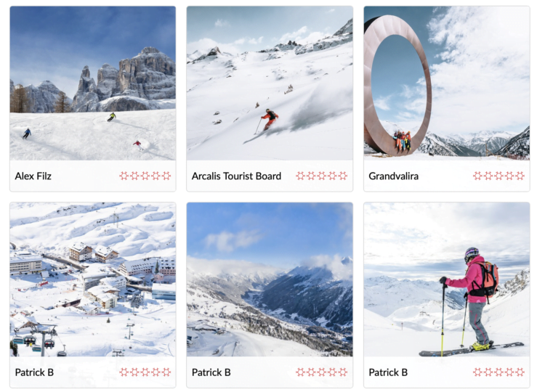Open the Grandvalira ring sculpture photo
This screenshot has width=537, height=392.
click(447, 83)
